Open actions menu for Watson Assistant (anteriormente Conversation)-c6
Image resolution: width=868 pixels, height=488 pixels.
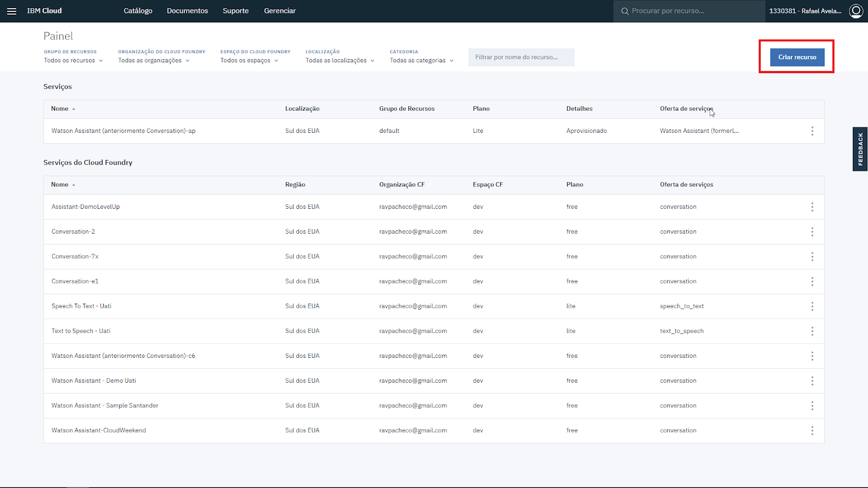(812, 356)
